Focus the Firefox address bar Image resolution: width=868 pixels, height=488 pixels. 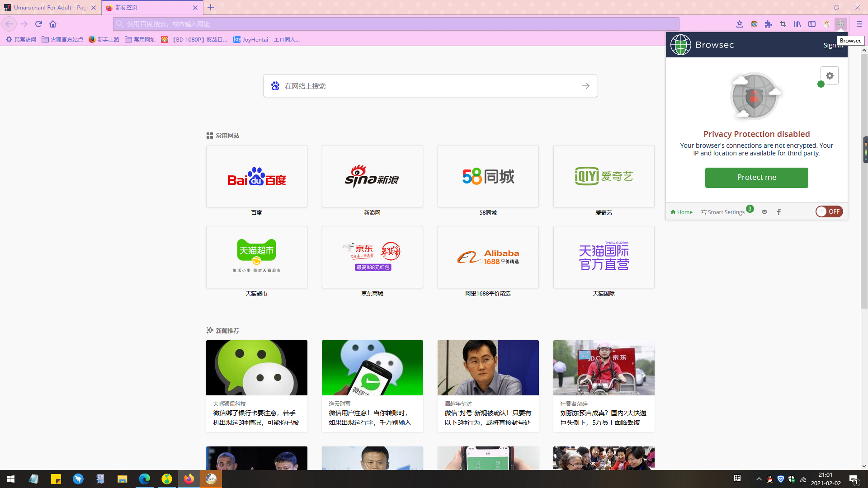(x=396, y=24)
